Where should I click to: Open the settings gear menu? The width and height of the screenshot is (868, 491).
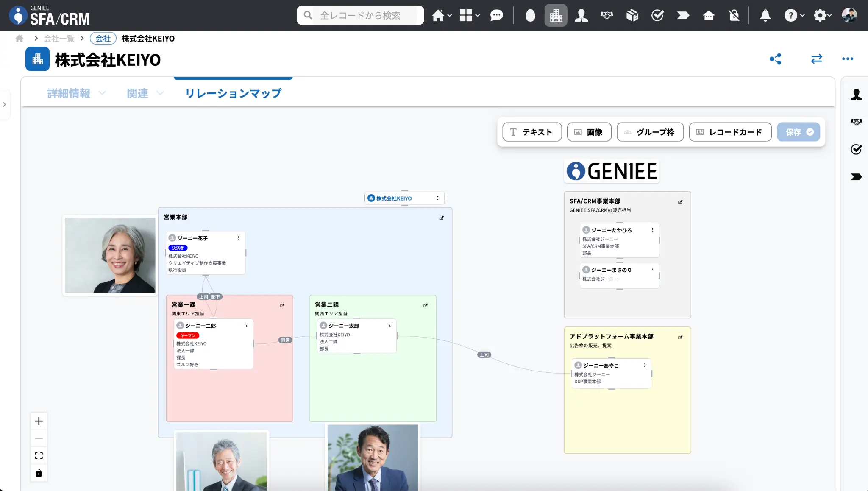pos(823,16)
